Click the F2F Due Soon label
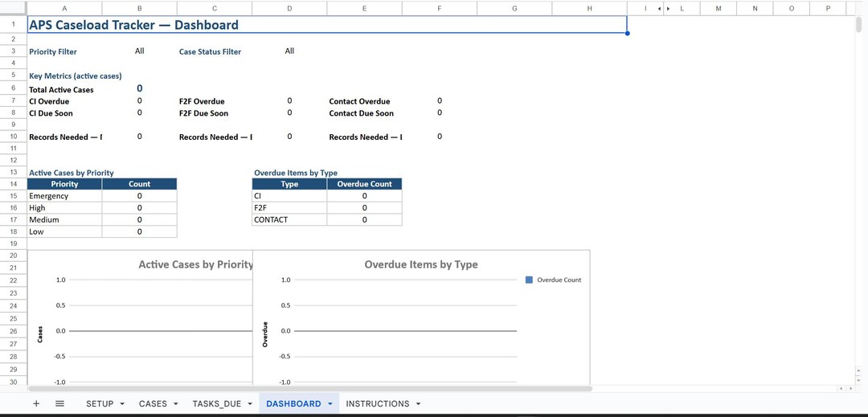868x417 pixels. click(203, 113)
